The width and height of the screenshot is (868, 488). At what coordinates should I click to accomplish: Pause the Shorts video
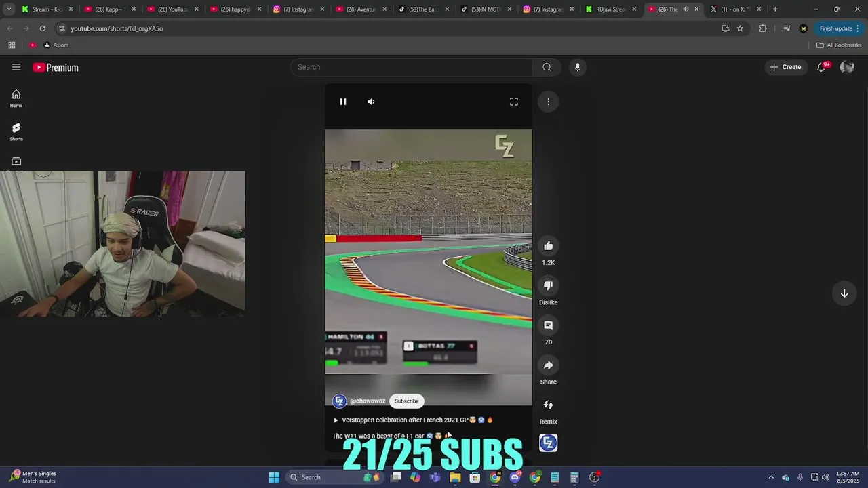[343, 102]
